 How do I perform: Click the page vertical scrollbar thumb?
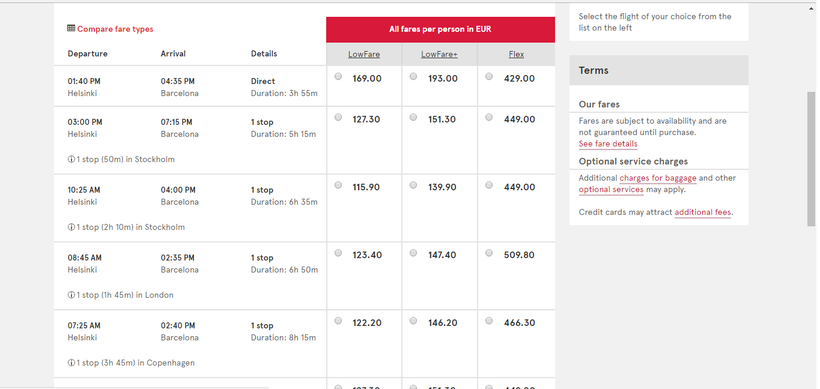coord(811,159)
